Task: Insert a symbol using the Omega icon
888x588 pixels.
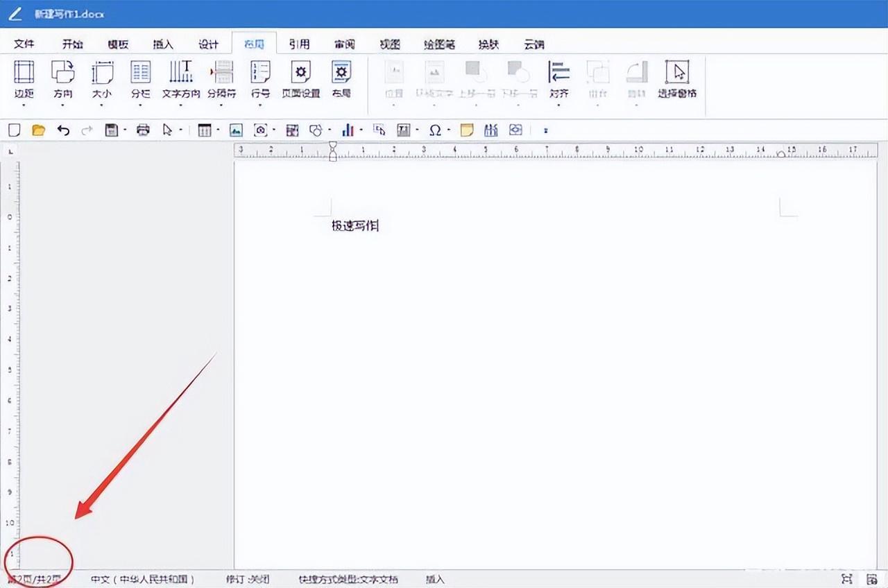Action: 435,130
